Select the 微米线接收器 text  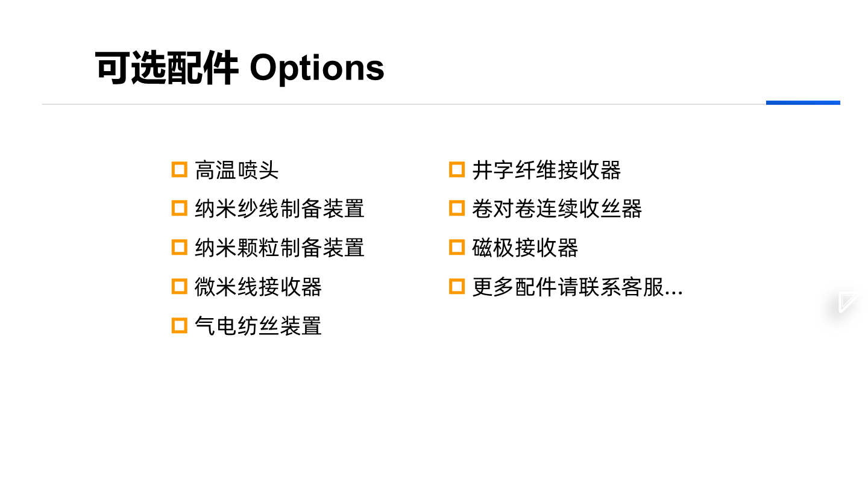tap(258, 287)
